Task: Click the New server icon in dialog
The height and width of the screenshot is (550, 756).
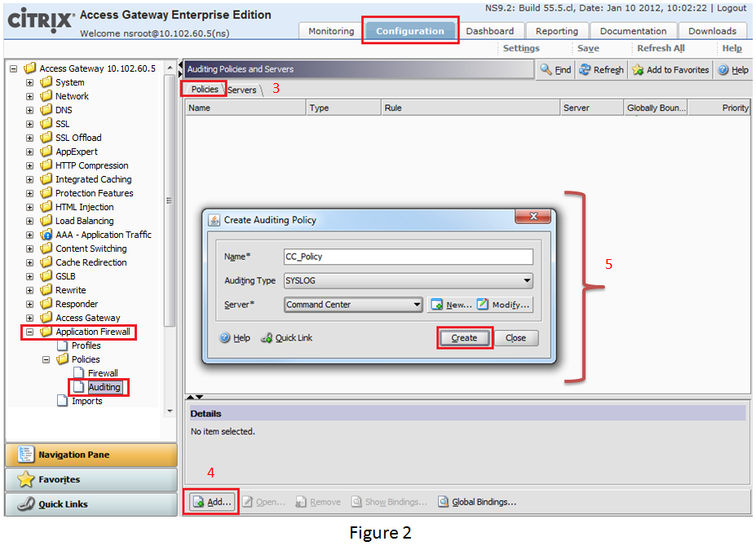Action: (x=437, y=305)
